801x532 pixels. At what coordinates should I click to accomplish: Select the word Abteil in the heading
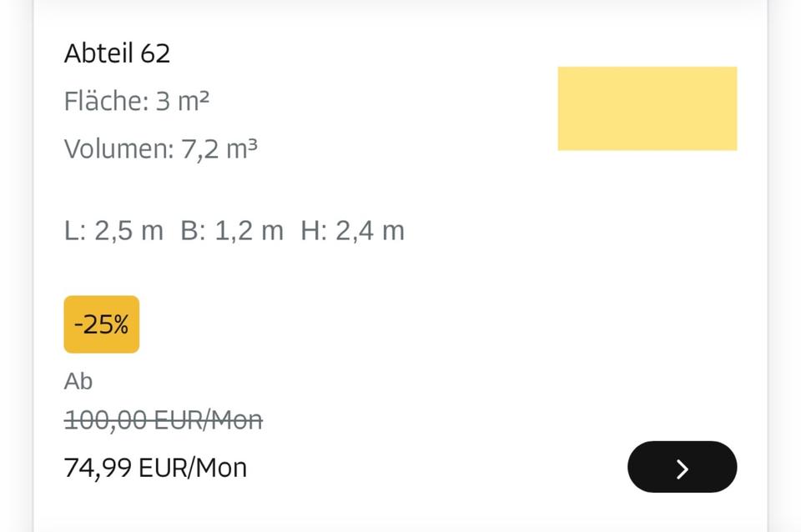98,53
